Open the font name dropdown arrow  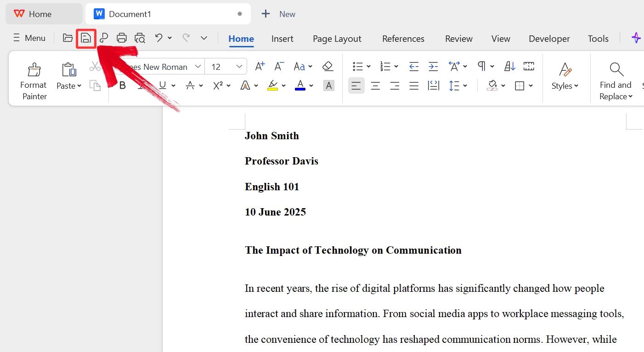point(198,67)
